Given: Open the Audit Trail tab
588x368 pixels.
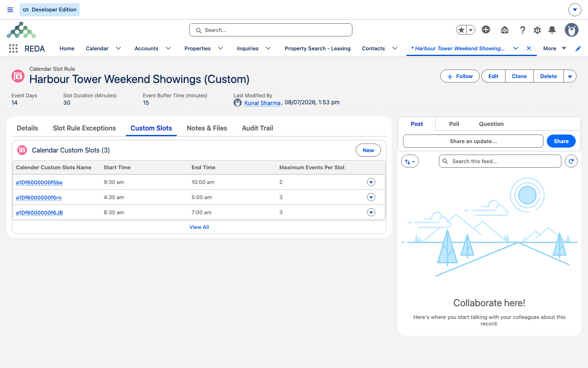Looking at the screenshot, I should pyautogui.click(x=258, y=128).
